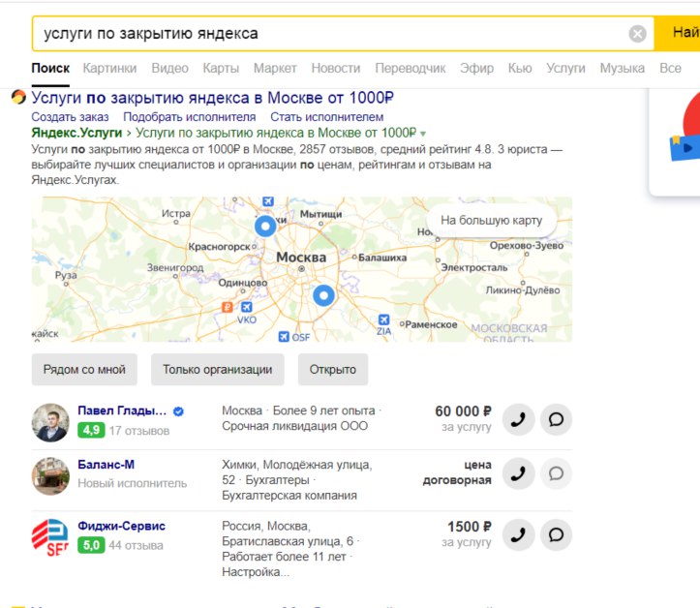Toggle the Открыто filter

click(x=333, y=370)
